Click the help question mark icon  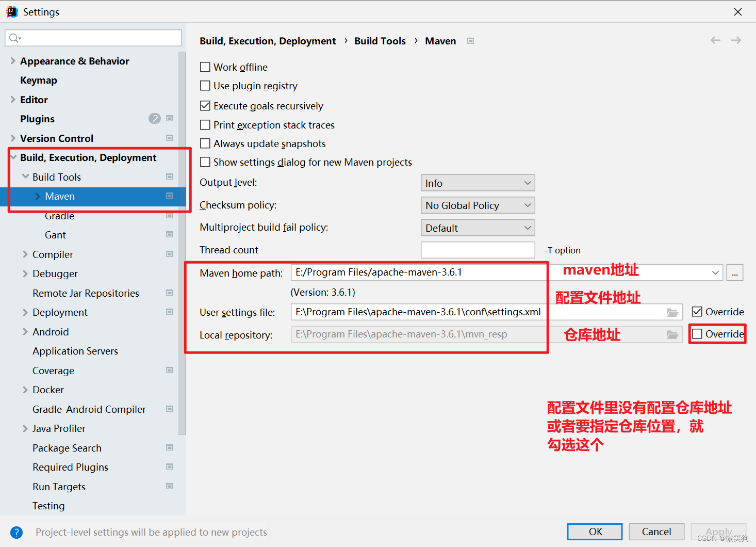click(17, 532)
